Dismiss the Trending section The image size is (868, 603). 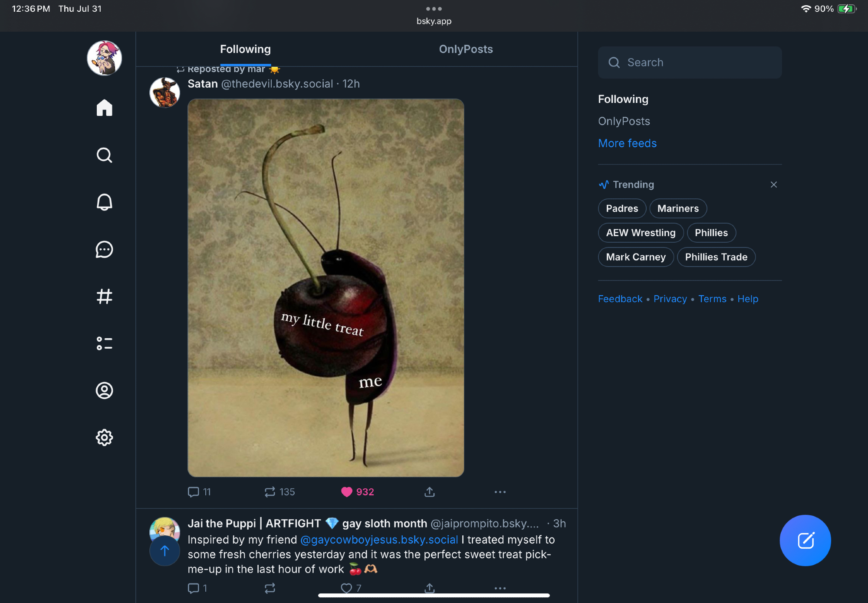[x=773, y=185]
